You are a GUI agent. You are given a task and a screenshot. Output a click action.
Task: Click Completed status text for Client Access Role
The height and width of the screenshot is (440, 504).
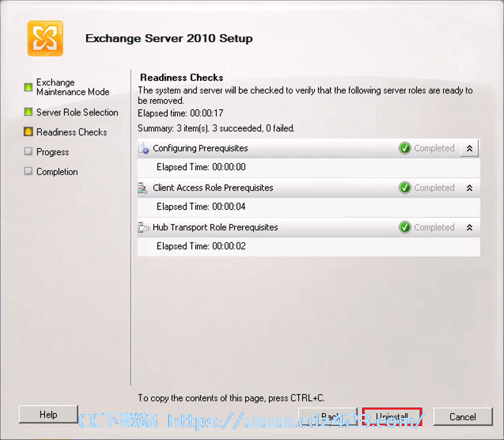click(434, 187)
